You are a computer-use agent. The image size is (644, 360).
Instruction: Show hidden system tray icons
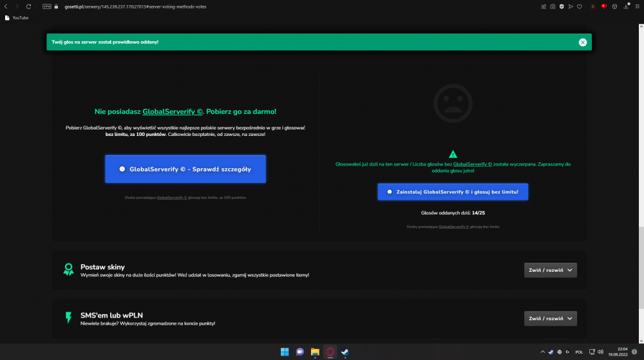[x=542, y=352]
